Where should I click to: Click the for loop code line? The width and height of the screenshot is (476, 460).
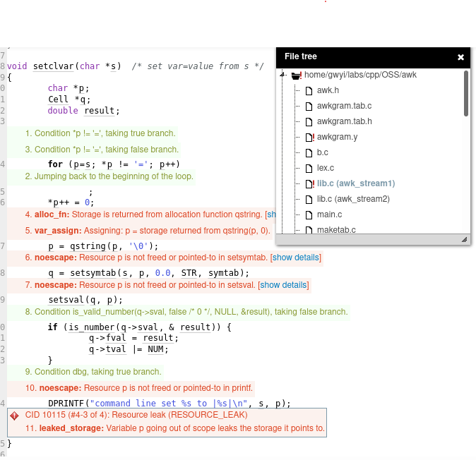(114, 164)
